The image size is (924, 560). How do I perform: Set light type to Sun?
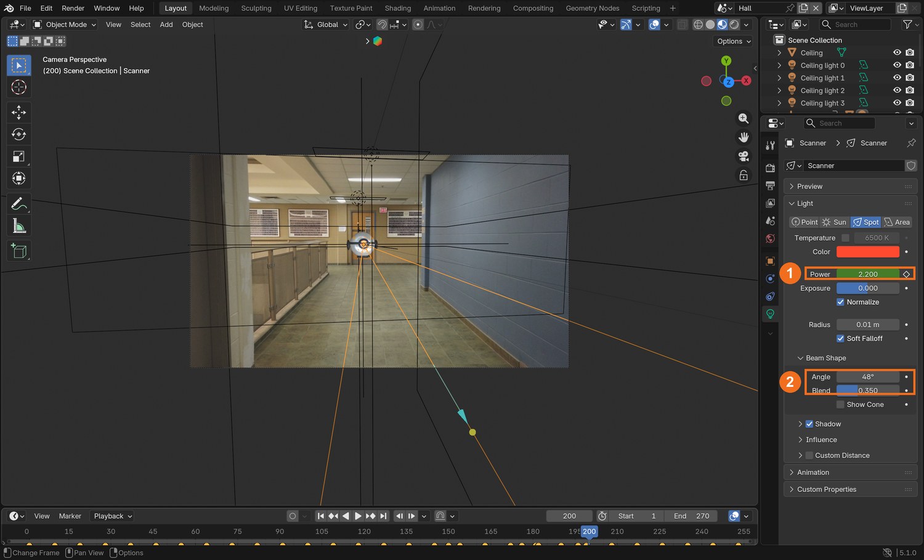835,222
